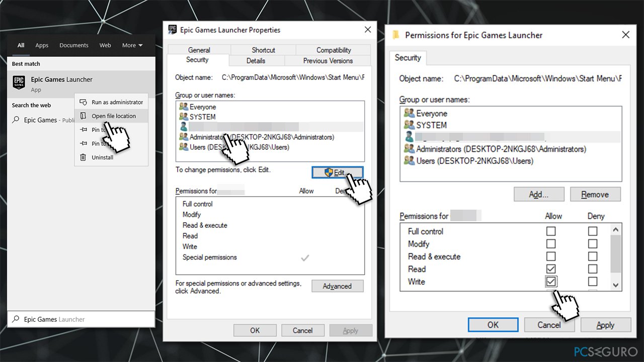
Task: Click the SYSTEM group icon in Permissions dialog
Action: tap(409, 125)
